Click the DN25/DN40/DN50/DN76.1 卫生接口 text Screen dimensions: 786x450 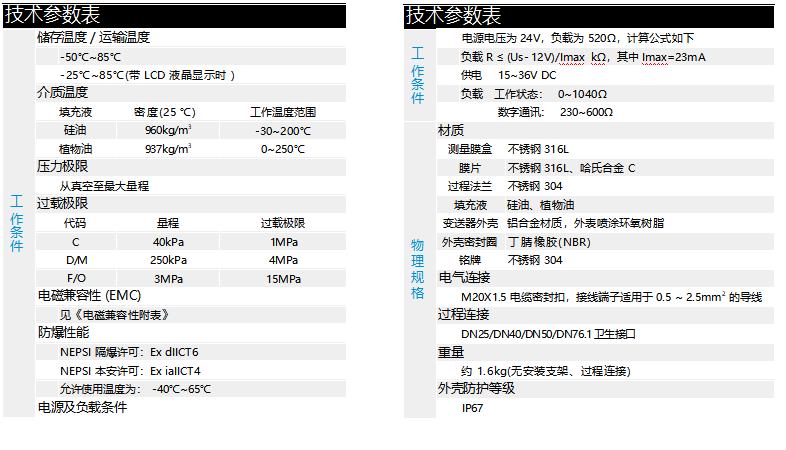[548, 333]
